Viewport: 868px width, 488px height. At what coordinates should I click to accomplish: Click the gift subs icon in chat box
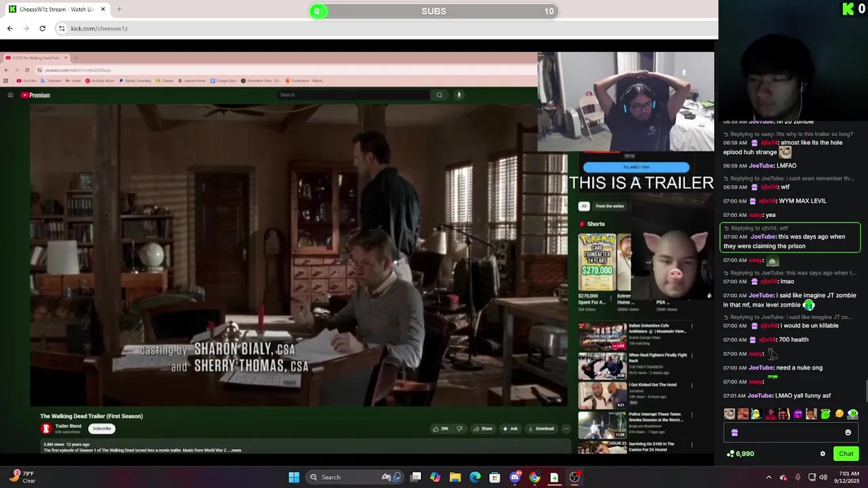click(734, 432)
